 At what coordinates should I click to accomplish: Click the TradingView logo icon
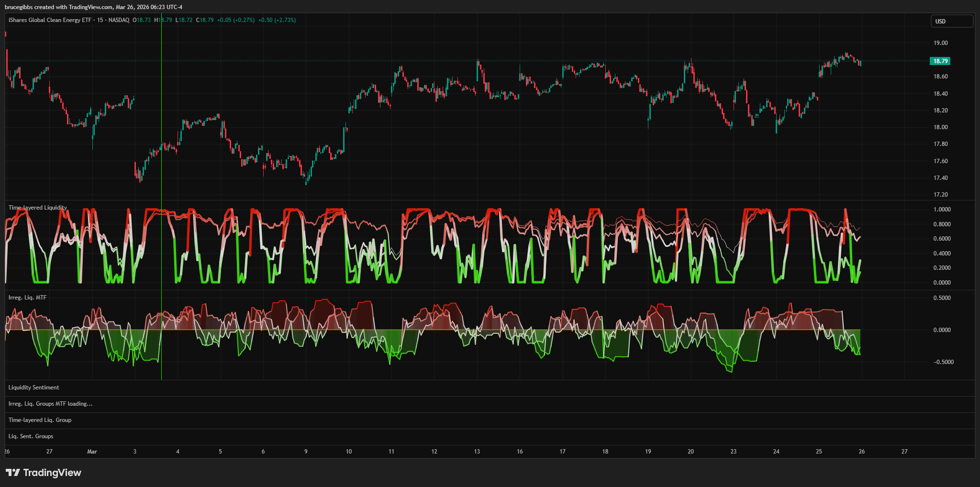[13, 473]
